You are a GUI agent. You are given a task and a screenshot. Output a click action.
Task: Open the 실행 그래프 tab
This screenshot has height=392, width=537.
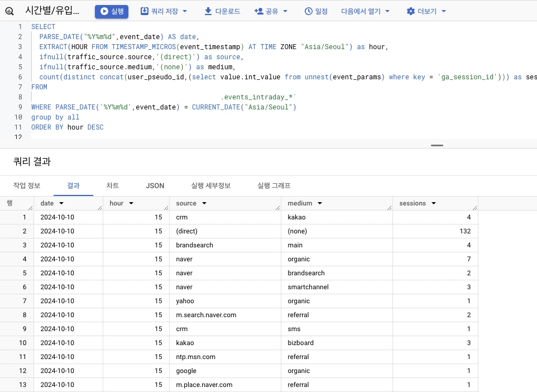pos(274,186)
